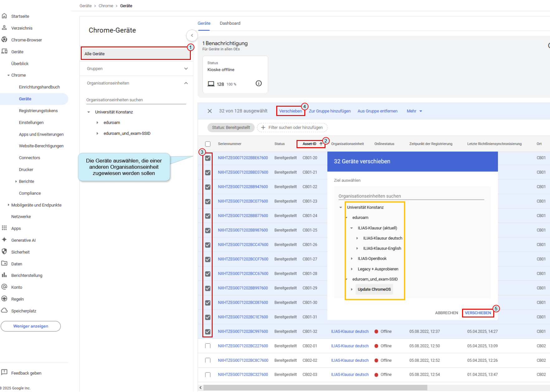This screenshot has width=550, height=392.
Task: Expand Mobilgeräte und Endpunkte in sidebar
Action: coord(8,205)
